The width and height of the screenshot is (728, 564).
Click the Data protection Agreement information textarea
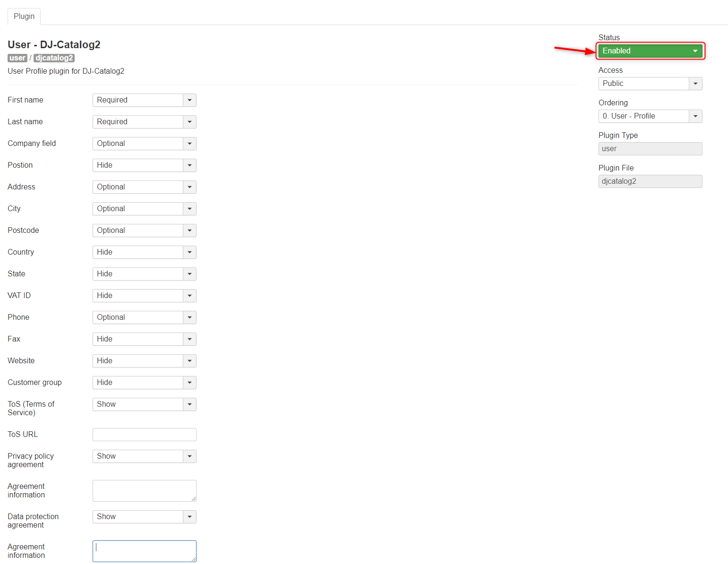(145, 551)
